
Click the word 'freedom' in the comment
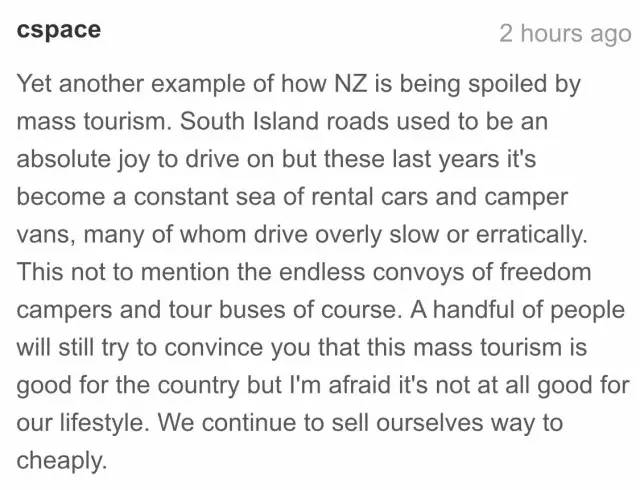click(545, 272)
